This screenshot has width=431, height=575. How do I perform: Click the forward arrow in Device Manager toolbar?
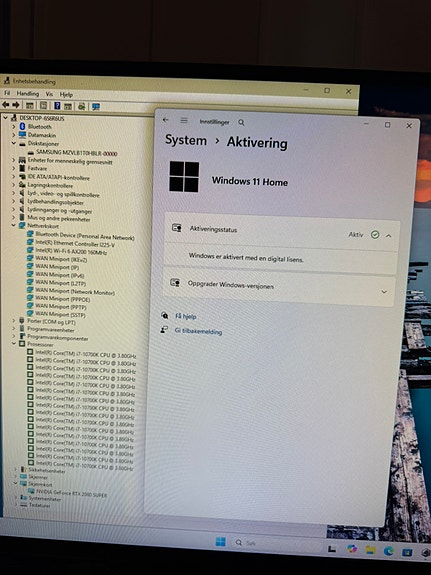(x=16, y=105)
